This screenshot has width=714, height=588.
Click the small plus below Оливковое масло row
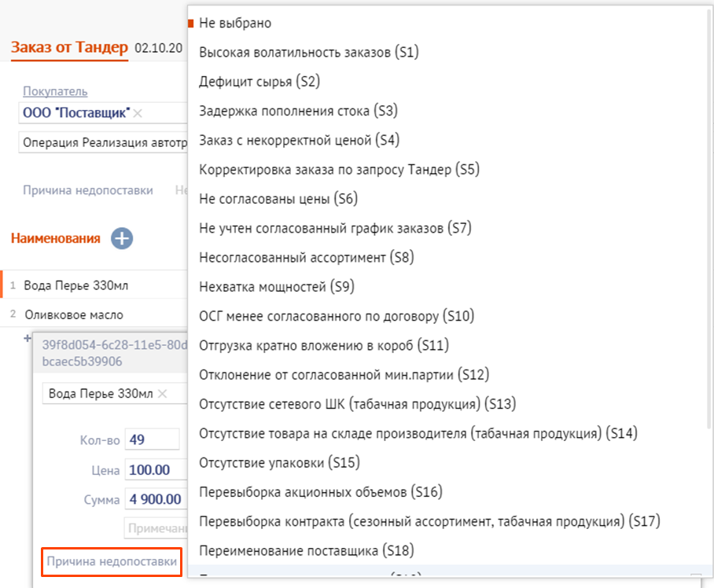pos(28,338)
